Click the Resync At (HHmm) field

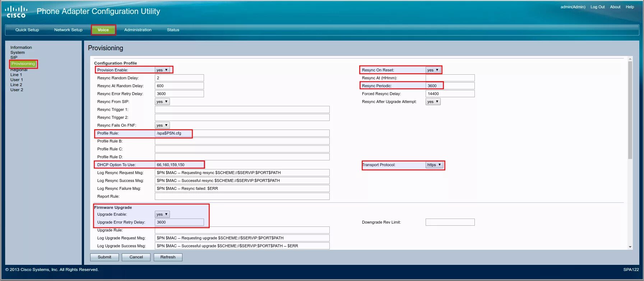coord(450,78)
